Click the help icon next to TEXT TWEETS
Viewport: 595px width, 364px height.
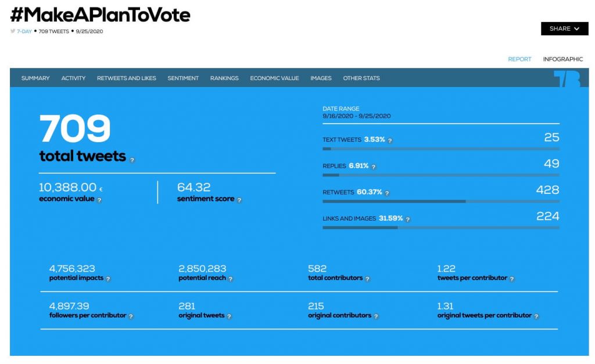(x=390, y=140)
